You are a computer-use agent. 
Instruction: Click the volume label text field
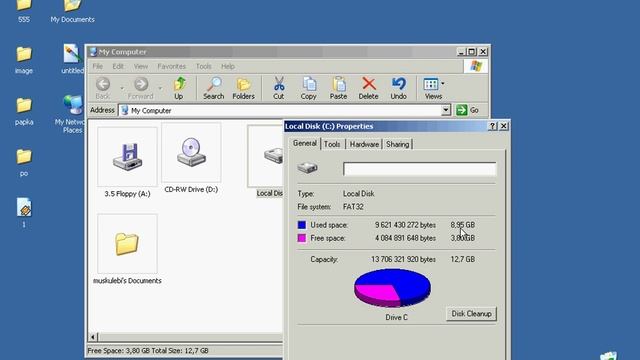(x=420, y=169)
